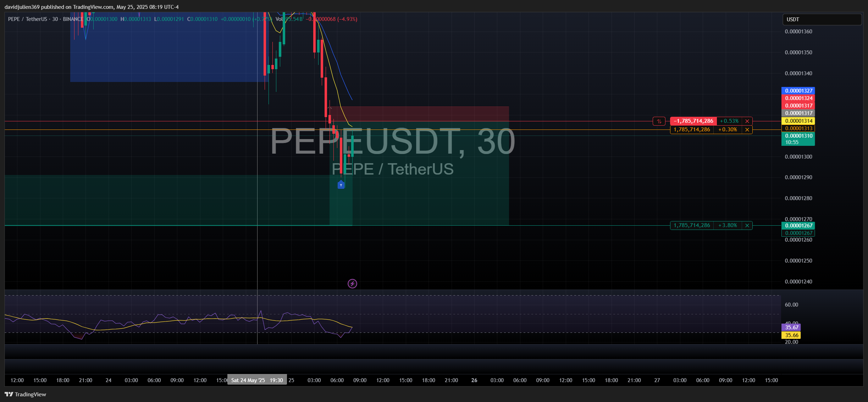The height and width of the screenshot is (402, 868).
Task: Select the orange 1,785,714,286 order quantity label
Action: coord(692,130)
